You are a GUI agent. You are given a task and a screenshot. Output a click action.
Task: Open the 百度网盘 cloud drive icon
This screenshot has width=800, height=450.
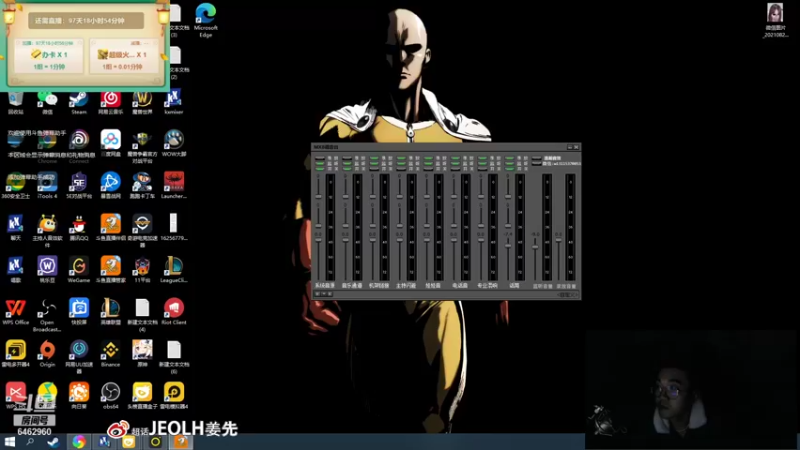click(x=110, y=142)
